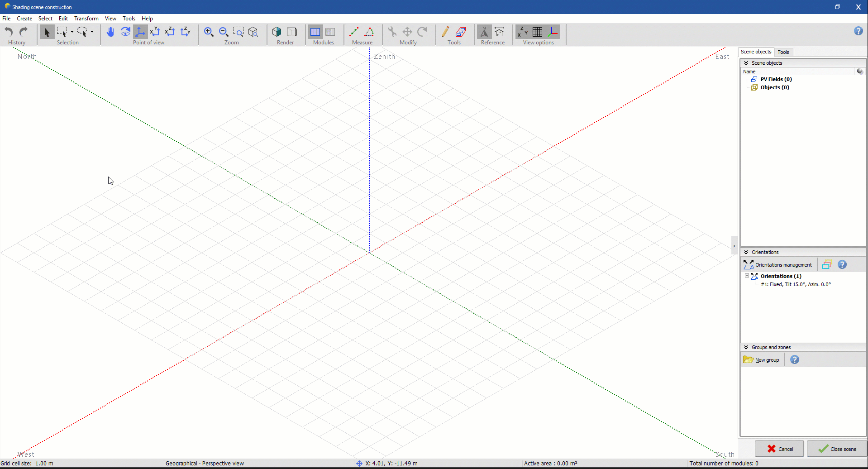Open the Edit menu
868x469 pixels.
click(x=63, y=19)
